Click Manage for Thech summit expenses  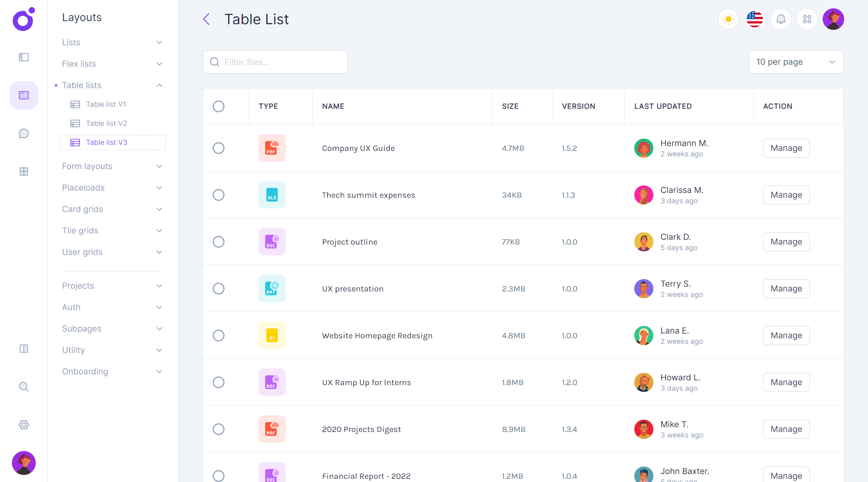786,195
